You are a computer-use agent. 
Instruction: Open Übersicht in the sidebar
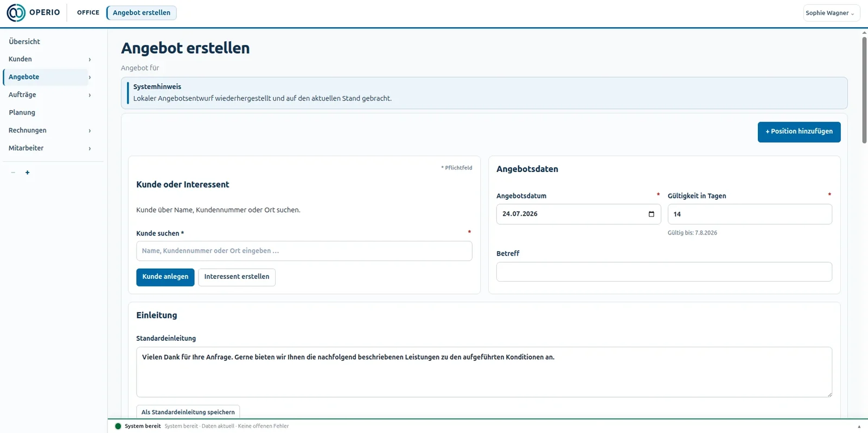pos(24,41)
